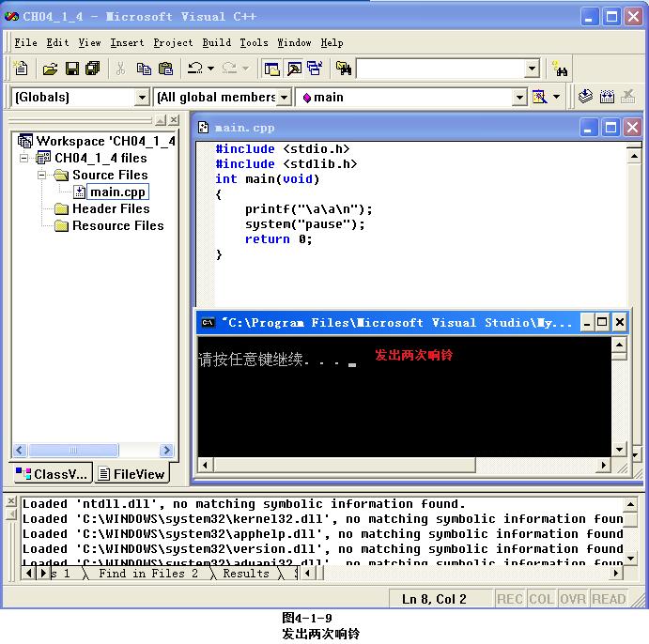The image size is (649, 644).
Task: Click inside the Find text combo box
Action: coord(440,69)
